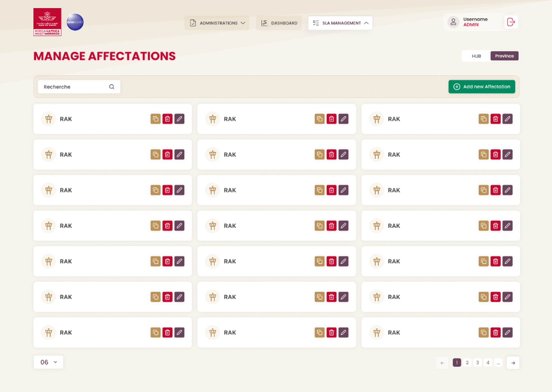Edit the RAK card in last row, first column
Viewport: 552px width, 392px height.
(179, 332)
